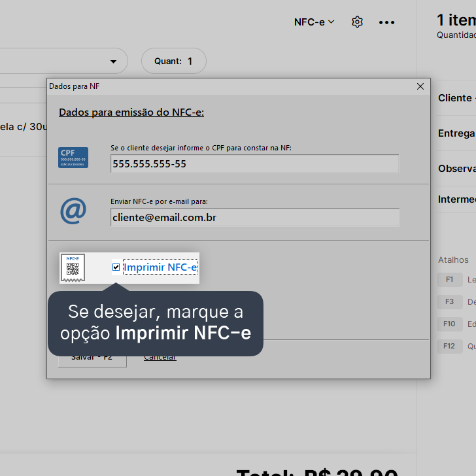Click the Atalhos heading text
Image resolution: width=476 pixels, height=476 pixels.
point(453,260)
